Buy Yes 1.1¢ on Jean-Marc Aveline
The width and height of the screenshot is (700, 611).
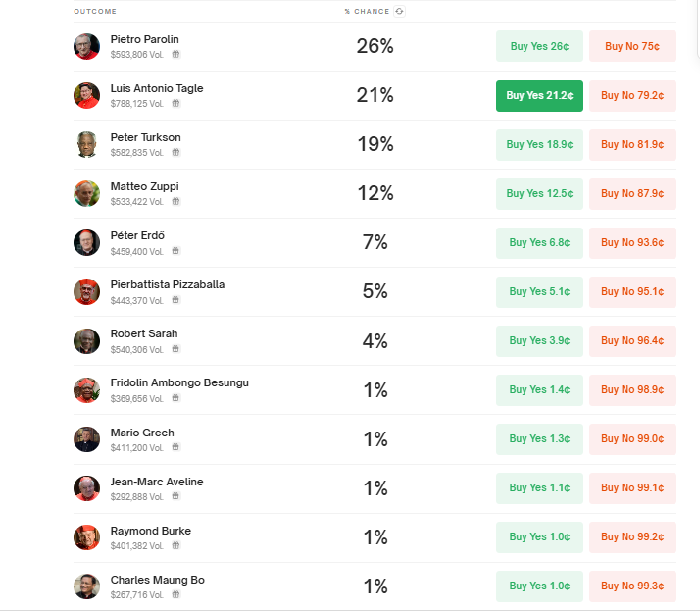click(x=539, y=488)
